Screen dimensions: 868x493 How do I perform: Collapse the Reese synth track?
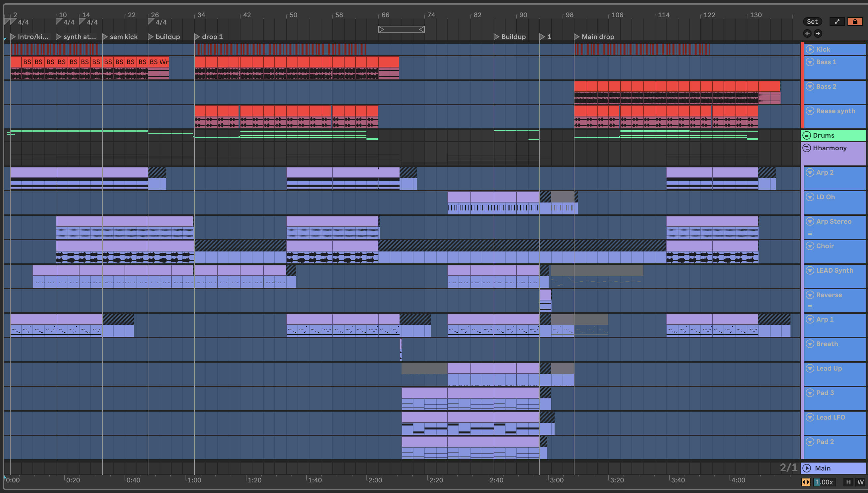point(810,111)
